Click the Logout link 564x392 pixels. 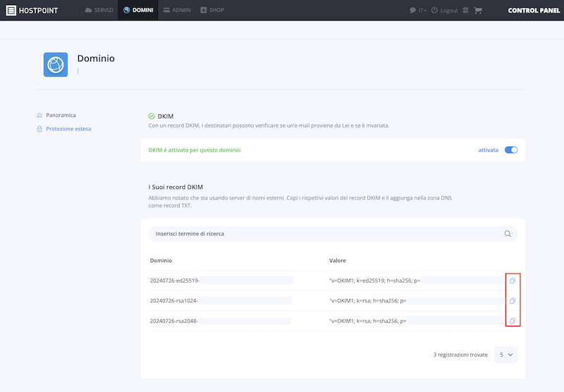point(445,11)
